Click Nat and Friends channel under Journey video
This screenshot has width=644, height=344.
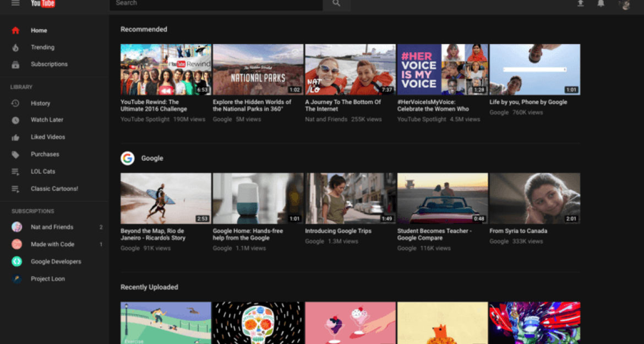coord(326,119)
